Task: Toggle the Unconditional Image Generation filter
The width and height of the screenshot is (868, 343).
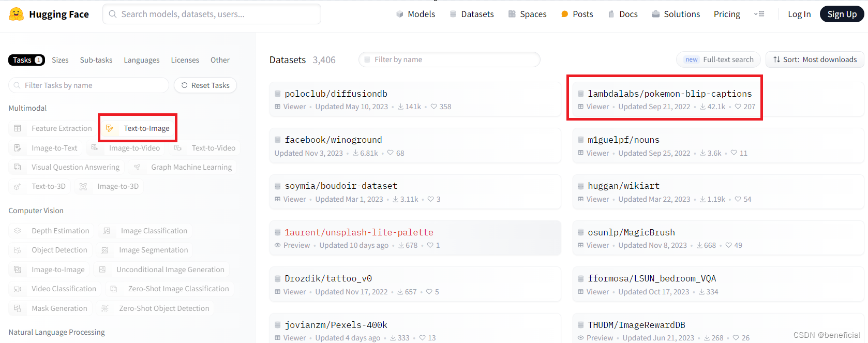Action: tap(161, 270)
